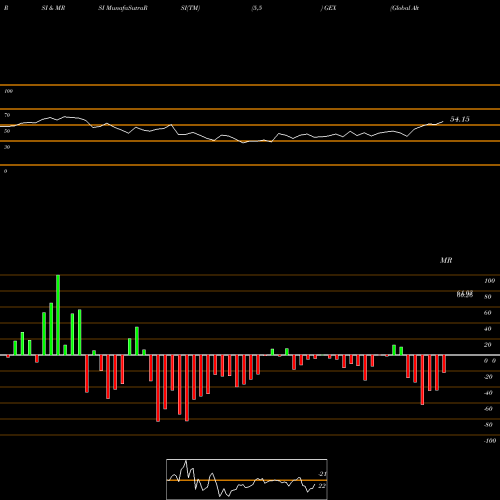The image size is (500, 500).
Task: Click the tallest green histogram bar reaching 100
Action: 58,315
